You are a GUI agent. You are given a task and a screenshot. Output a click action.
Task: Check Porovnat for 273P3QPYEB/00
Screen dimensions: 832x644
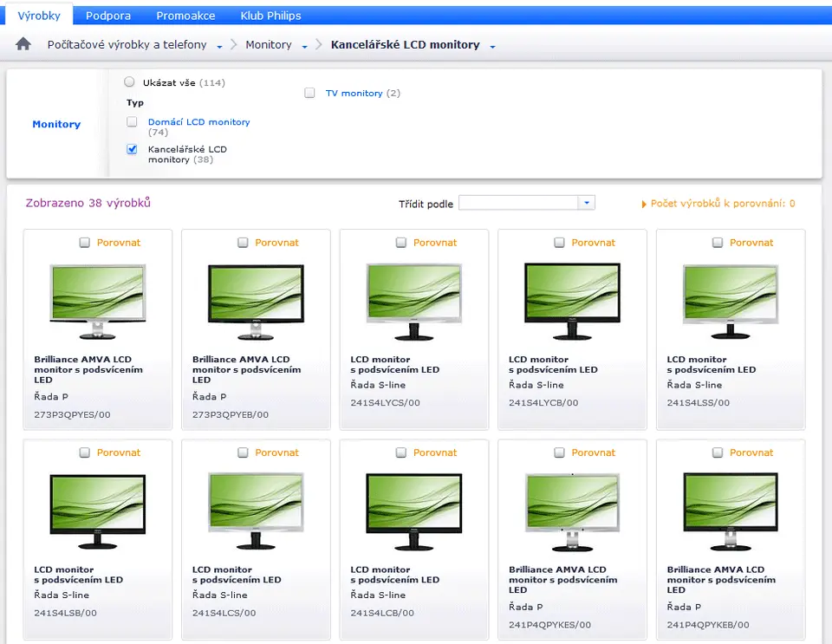pos(243,243)
